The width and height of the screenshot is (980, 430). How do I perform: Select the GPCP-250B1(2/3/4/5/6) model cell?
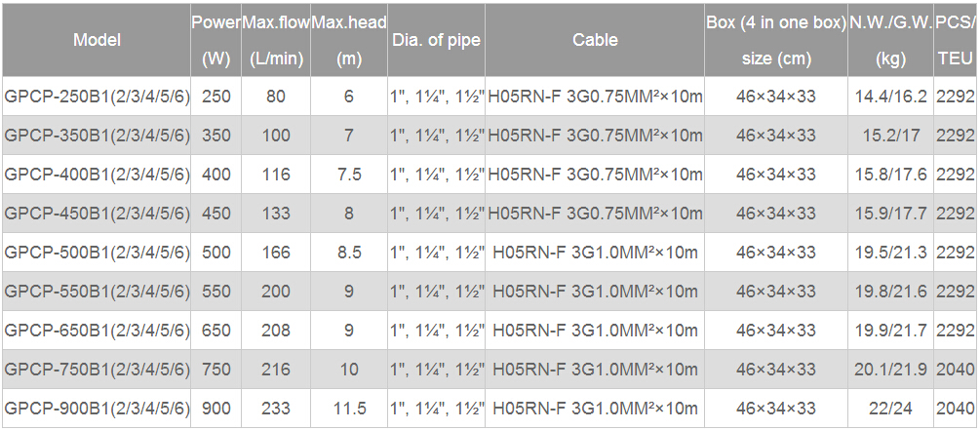coord(97,97)
